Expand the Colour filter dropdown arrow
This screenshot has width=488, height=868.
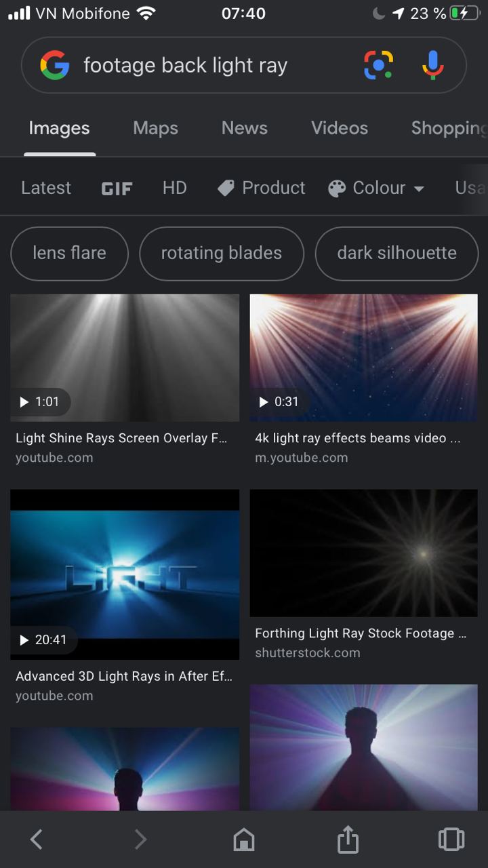pos(419,189)
